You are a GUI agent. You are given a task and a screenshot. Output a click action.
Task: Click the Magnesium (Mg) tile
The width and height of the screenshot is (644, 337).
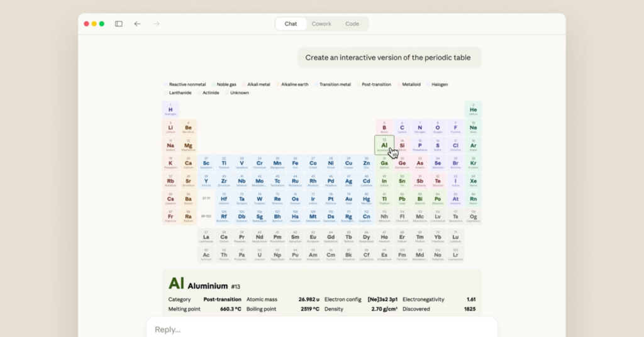click(x=188, y=145)
